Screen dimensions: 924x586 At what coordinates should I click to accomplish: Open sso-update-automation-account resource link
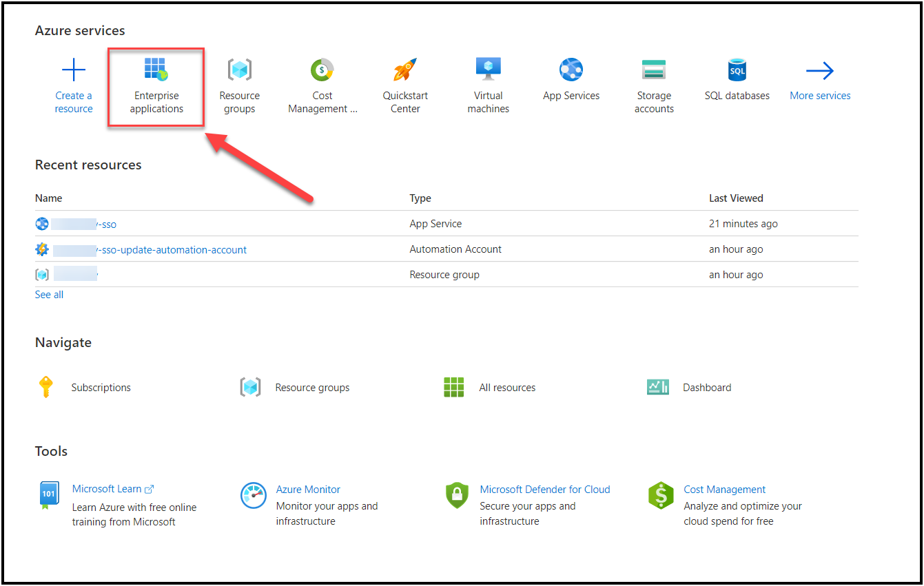click(172, 250)
